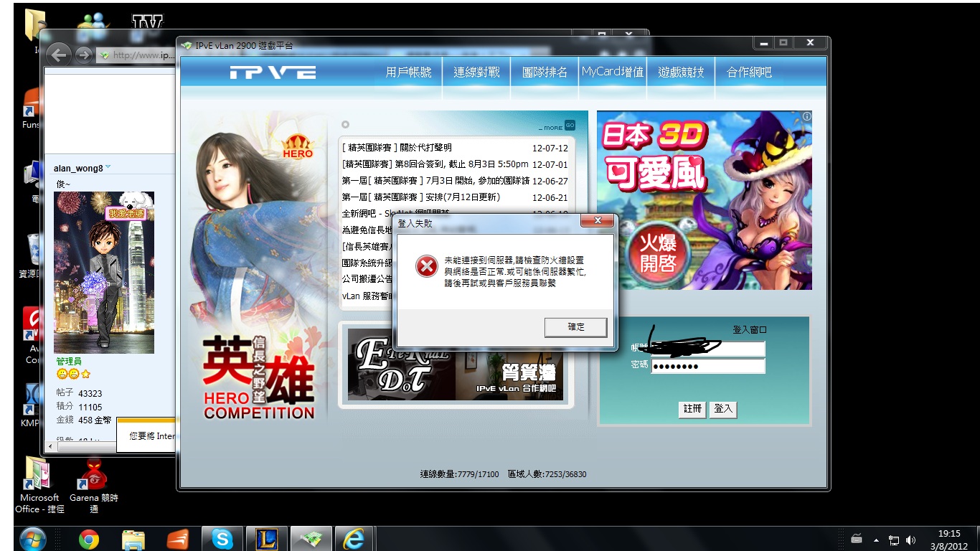The height and width of the screenshot is (551, 980).
Task: Click 確定 in the 登入失敗 error dialog
Action: [x=576, y=327]
